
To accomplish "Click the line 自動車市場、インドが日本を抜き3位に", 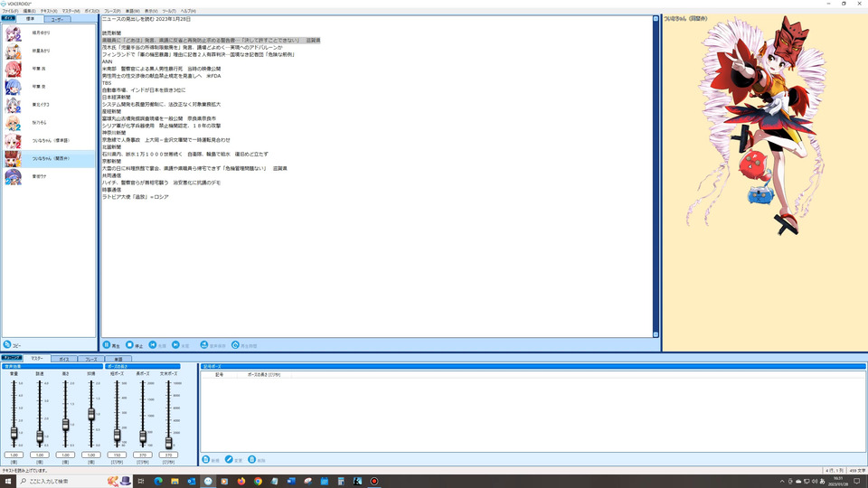I will click(x=144, y=90).
